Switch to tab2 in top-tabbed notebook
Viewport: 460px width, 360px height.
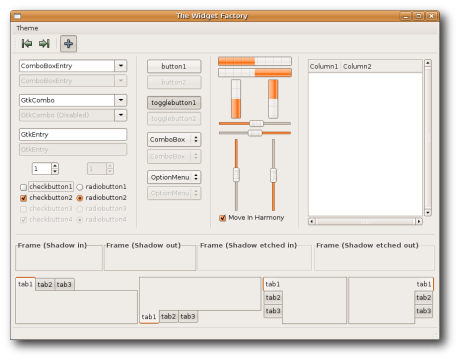point(45,284)
